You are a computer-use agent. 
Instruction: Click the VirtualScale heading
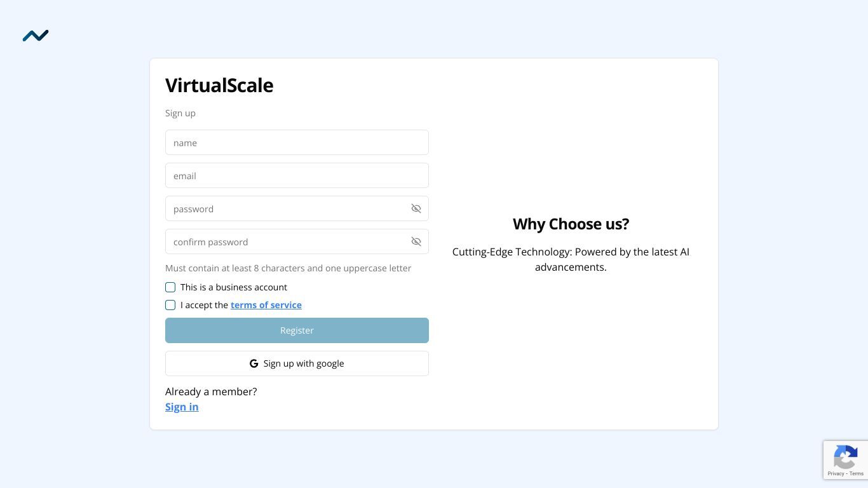point(219,85)
